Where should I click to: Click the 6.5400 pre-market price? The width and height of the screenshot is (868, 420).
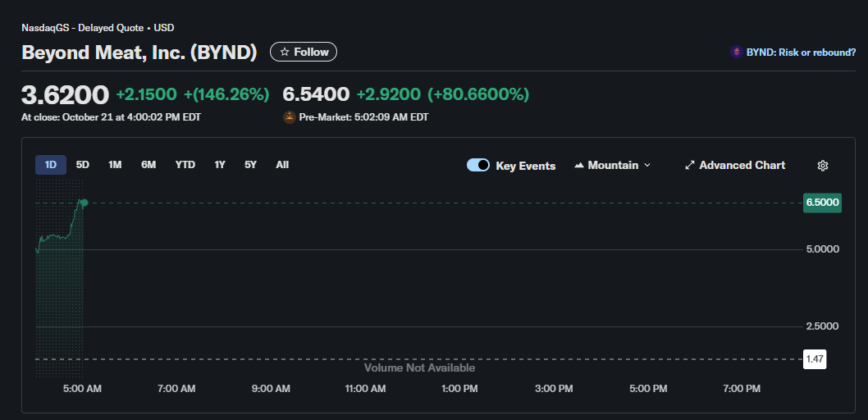coord(316,94)
